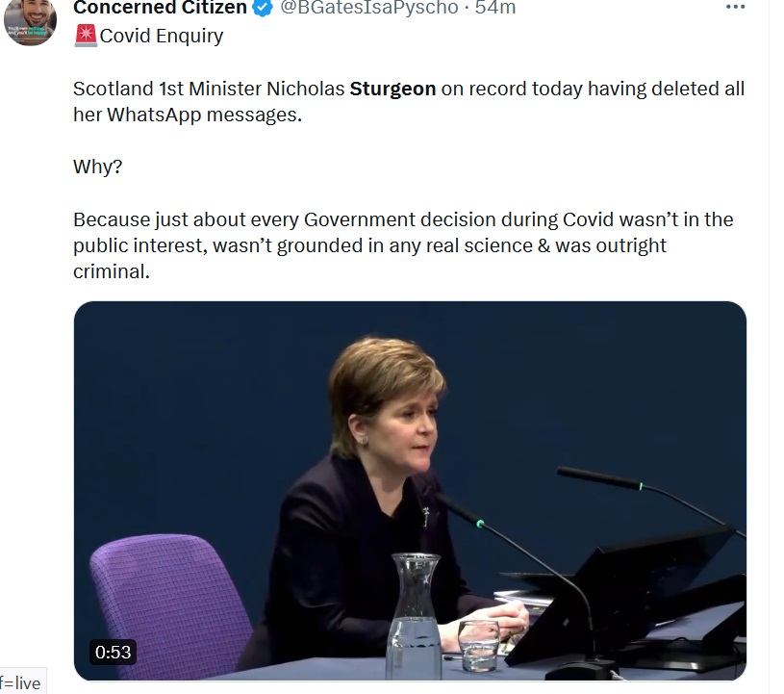Open the three-dot more options menu
Image resolution: width=784 pixels, height=694 pixels.
[735, 7]
